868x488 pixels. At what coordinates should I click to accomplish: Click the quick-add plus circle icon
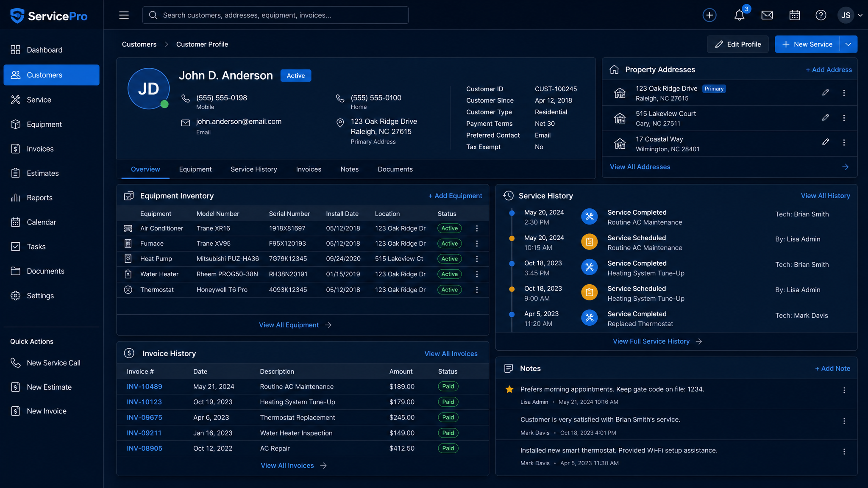tap(709, 15)
